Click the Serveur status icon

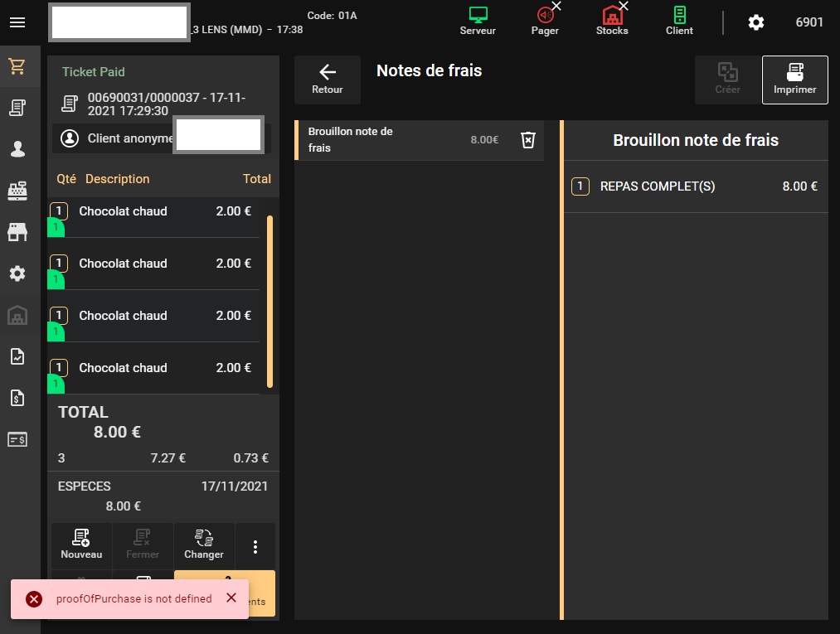pos(478,21)
